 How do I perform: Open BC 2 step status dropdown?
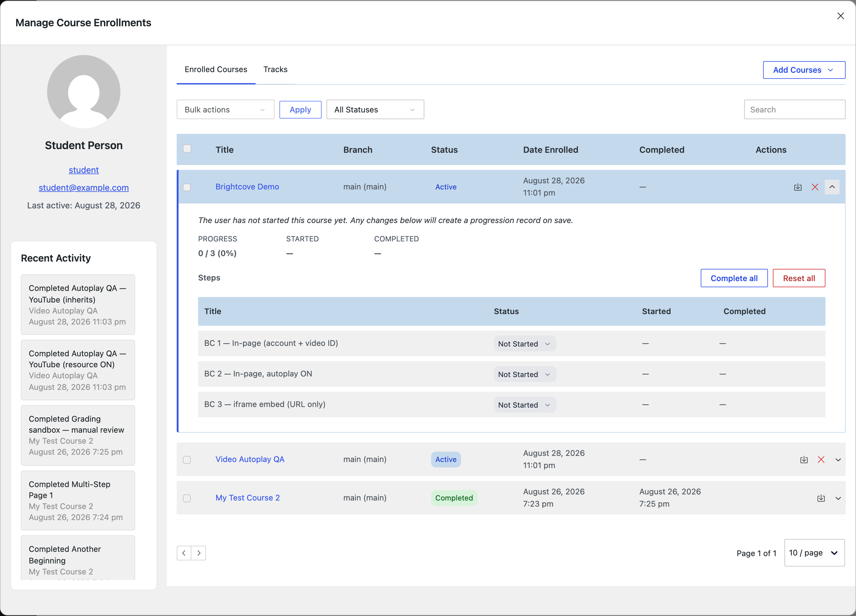(525, 374)
